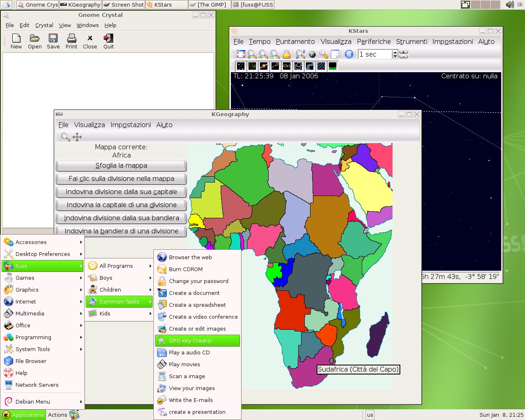Open File Browser from the Applications menu
This screenshot has height=420, width=525.
tap(43, 361)
